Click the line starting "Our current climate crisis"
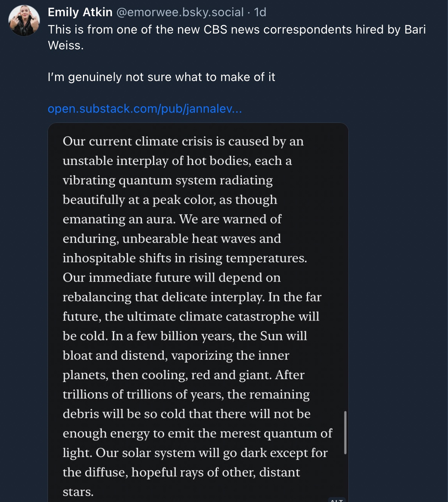Screen dimensions: 448x502 pos(183,141)
